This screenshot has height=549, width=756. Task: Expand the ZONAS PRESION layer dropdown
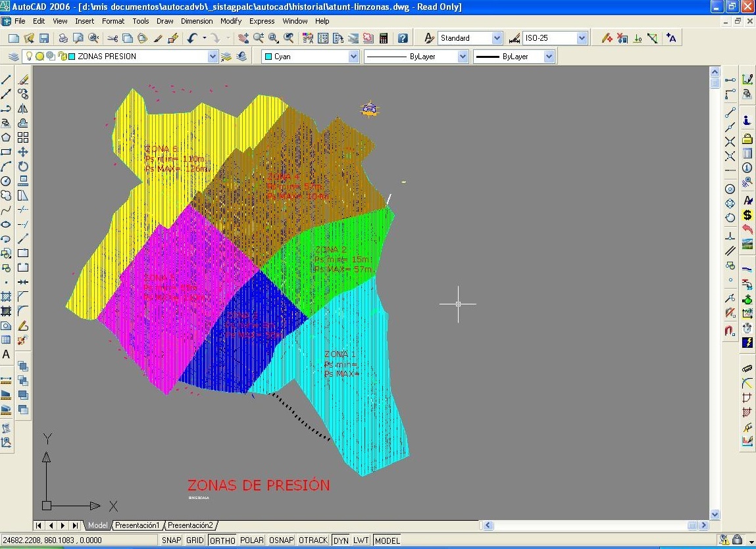(x=213, y=57)
